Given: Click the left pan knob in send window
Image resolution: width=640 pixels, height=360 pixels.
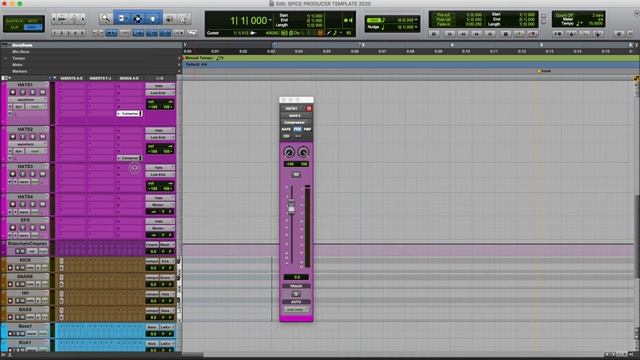Looking at the screenshot, I should [x=289, y=152].
